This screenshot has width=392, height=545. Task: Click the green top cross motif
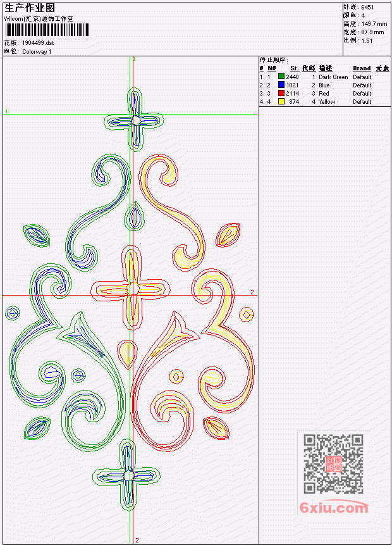click(135, 119)
